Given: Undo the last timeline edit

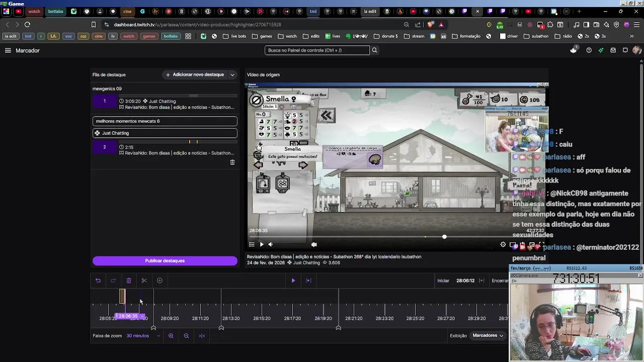Looking at the screenshot, I should tap(98, 281).
